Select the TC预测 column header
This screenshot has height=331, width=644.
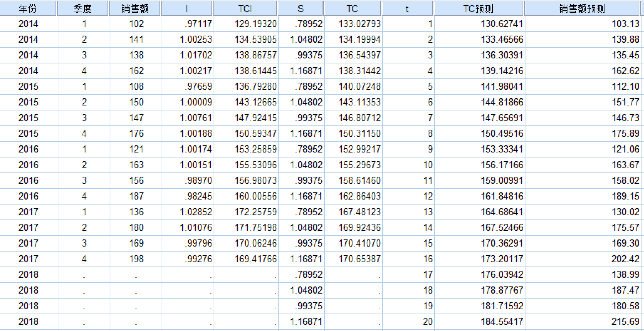[479, 9]
